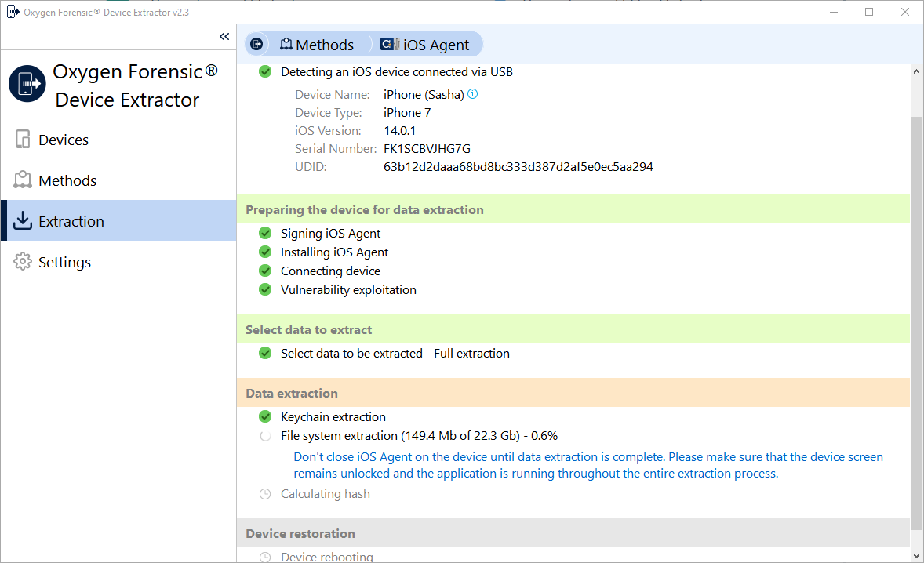This screenshot has width=924, height=563.
Task: Click device name iPhone (Sasha)
Action: [423, 94]
